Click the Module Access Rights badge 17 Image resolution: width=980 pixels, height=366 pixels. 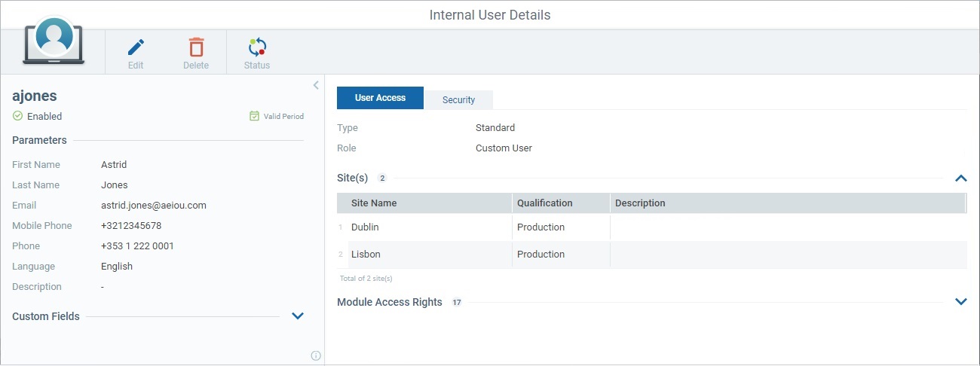point(456,302)
